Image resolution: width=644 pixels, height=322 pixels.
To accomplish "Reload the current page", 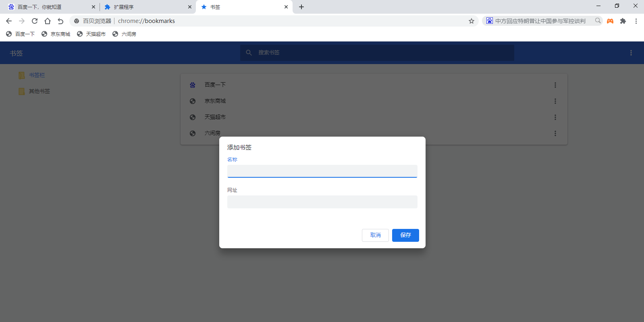I will pyautogui.click(x=35, y=21).
